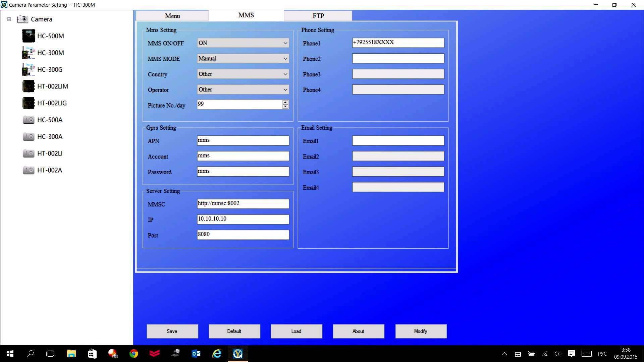Click the HC-500A camera icon
Viewport: 644px width, 362px height.
(28, 119)
